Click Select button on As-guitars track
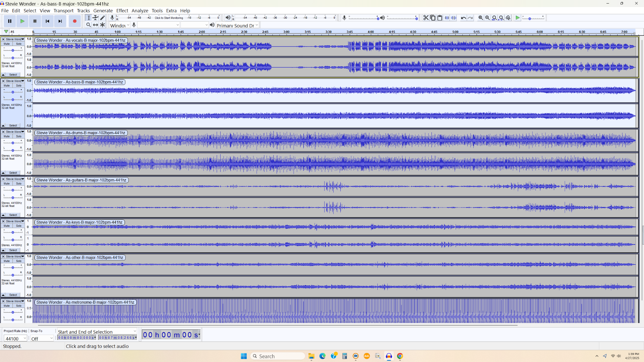Image resolution: width=644 pixels, height=362 pixels. pyautogui.click(x=13, y=215)
